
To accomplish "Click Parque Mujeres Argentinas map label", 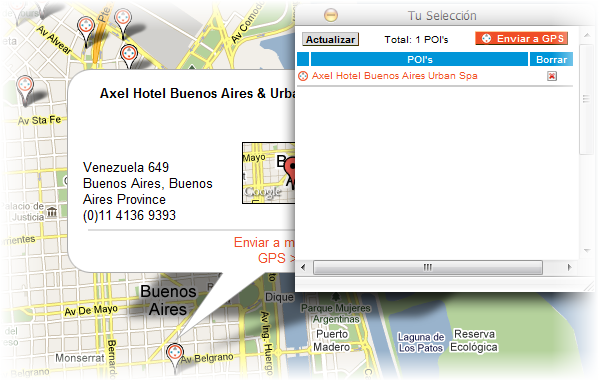I will pos(336,313).
